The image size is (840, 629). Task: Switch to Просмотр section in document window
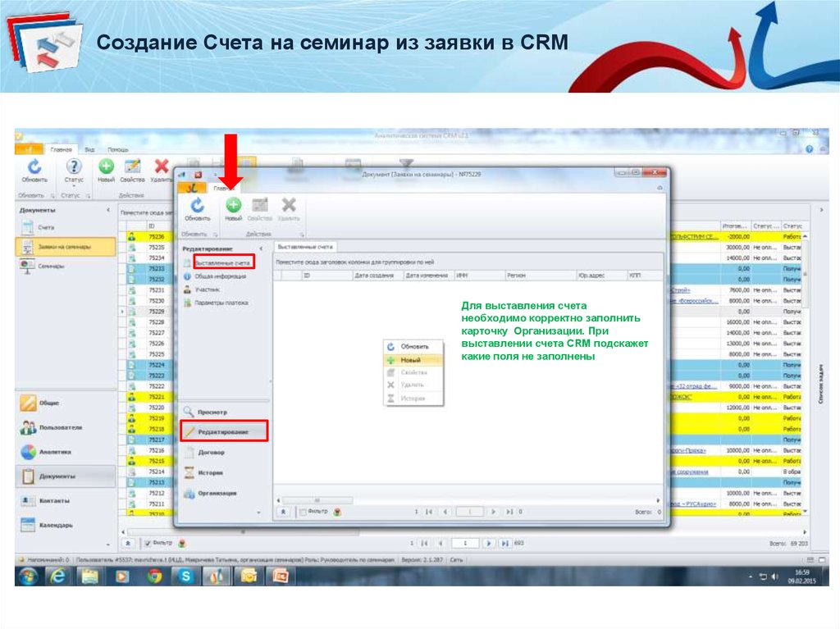(212, 412)
